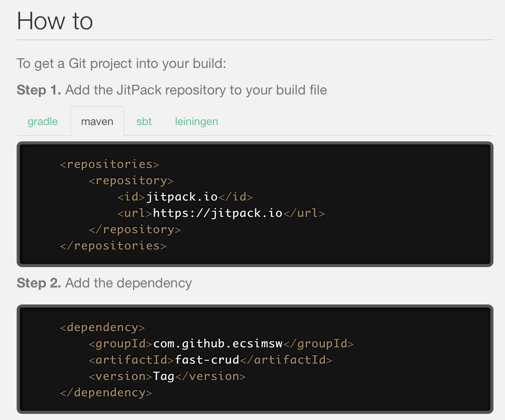Open the sbt tab
This screenshot has height=420, width=505.
pos(144,121)
